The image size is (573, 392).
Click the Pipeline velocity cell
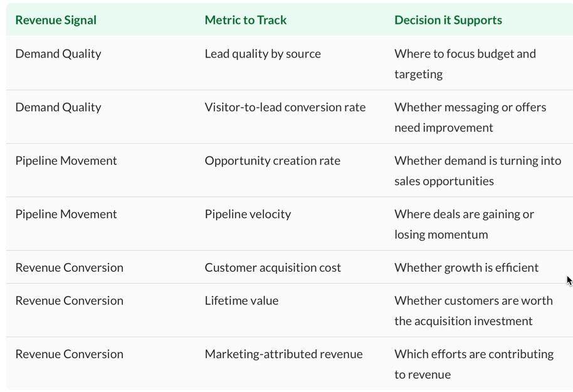248,214
